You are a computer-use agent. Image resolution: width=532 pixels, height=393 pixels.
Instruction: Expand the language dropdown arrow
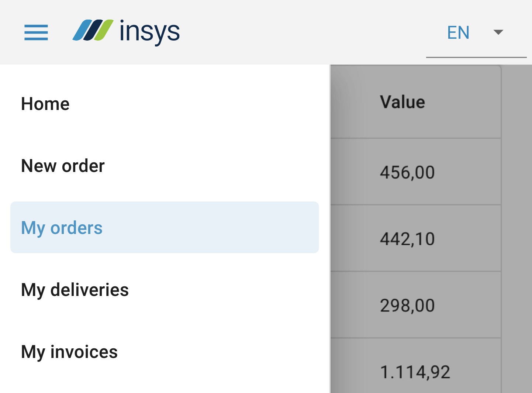(x=498, y=32)
